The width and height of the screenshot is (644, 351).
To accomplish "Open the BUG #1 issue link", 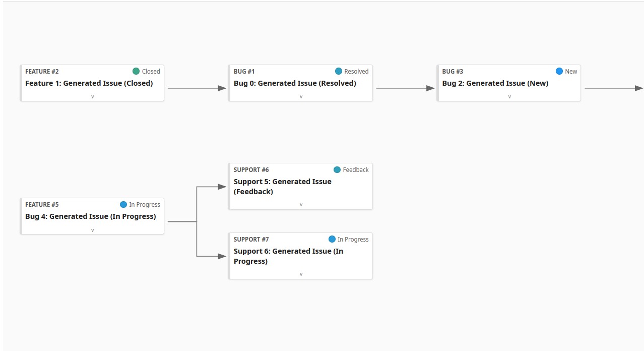I will [243, 71].
